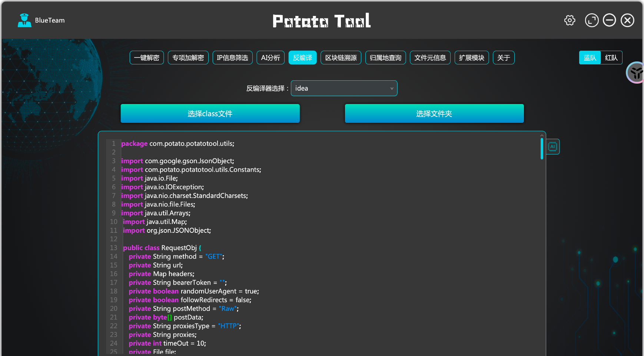
Task: Click the String bearerToken line
Action: [x=178, y=283]
